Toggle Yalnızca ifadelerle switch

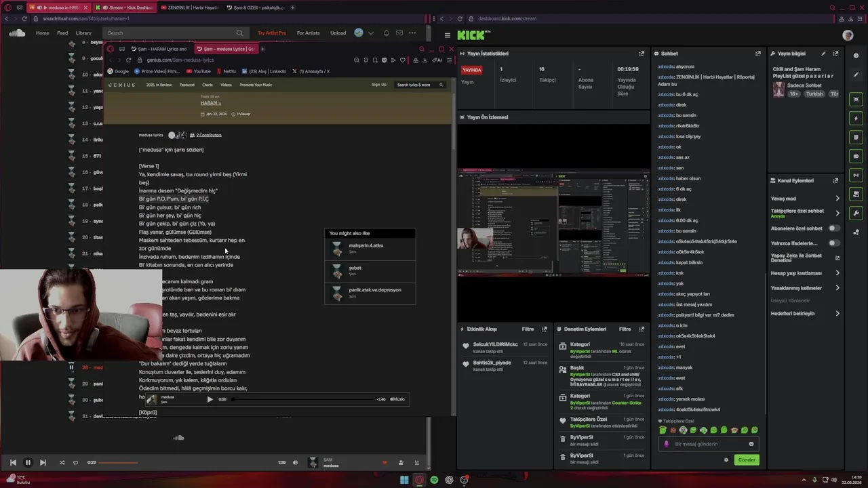coord(834,243)
